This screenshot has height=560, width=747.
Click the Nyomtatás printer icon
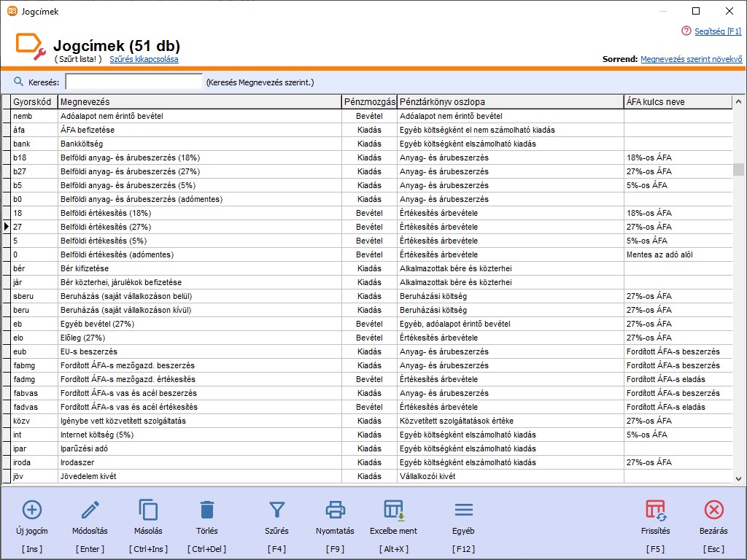[335, 510]
